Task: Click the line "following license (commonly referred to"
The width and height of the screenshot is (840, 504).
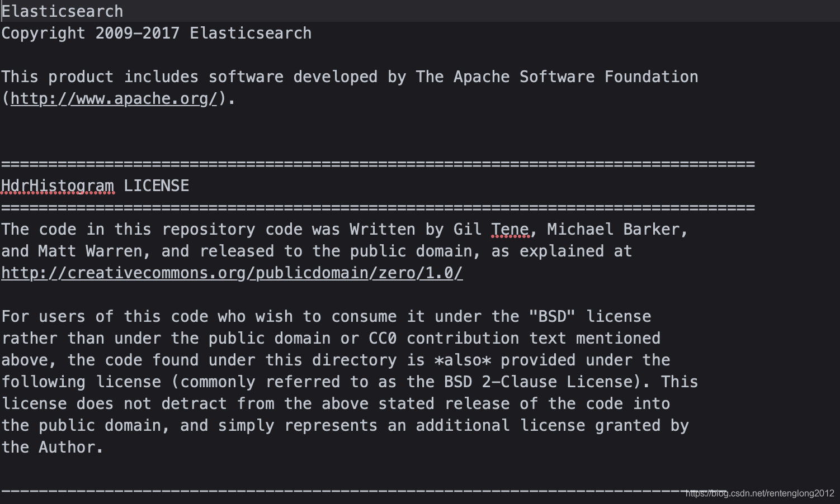Action: click(350, 382)
